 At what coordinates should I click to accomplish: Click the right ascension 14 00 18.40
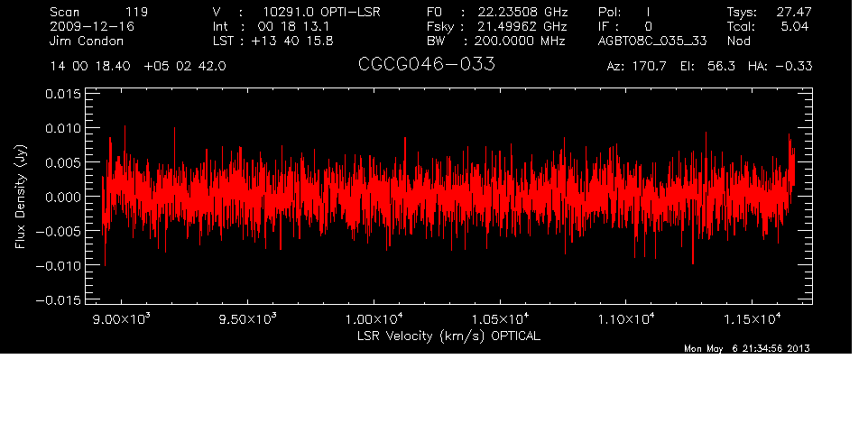pos(90,67)
